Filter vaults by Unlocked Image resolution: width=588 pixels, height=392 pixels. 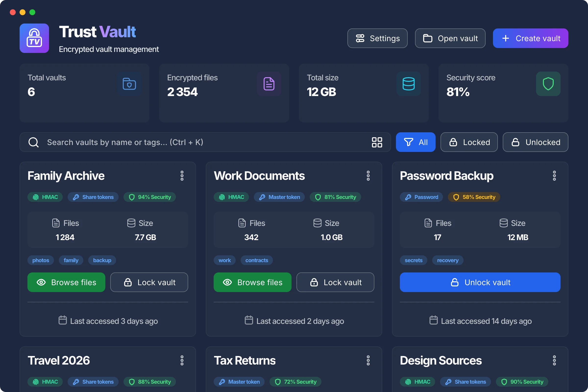click(x=536, y=142)
